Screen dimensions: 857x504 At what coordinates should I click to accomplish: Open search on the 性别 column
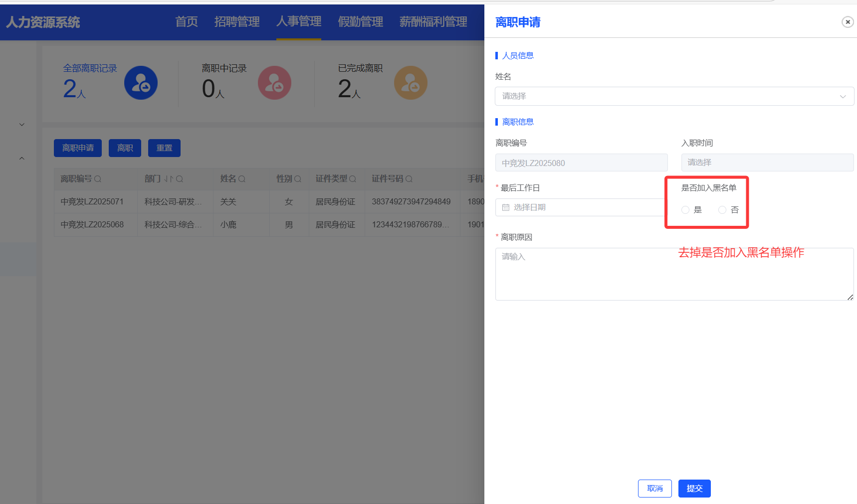coord(298,179)
